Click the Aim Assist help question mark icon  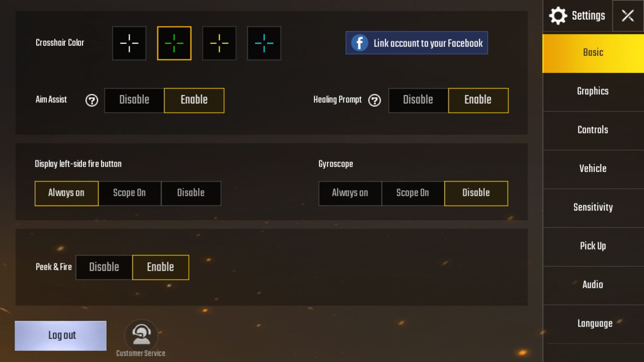(x=91, y=100)
